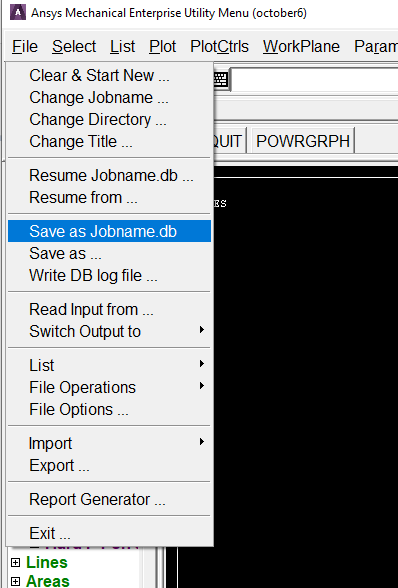Open the WorkPlane menu

(301, 47)
